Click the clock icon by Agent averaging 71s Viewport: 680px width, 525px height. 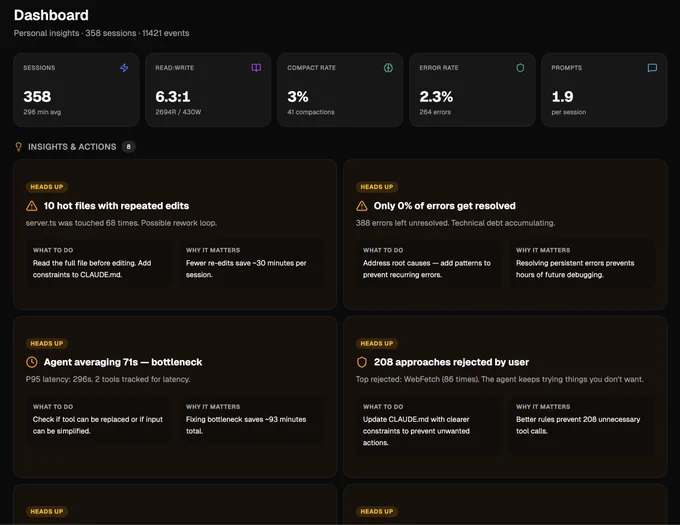pos(32,362)
